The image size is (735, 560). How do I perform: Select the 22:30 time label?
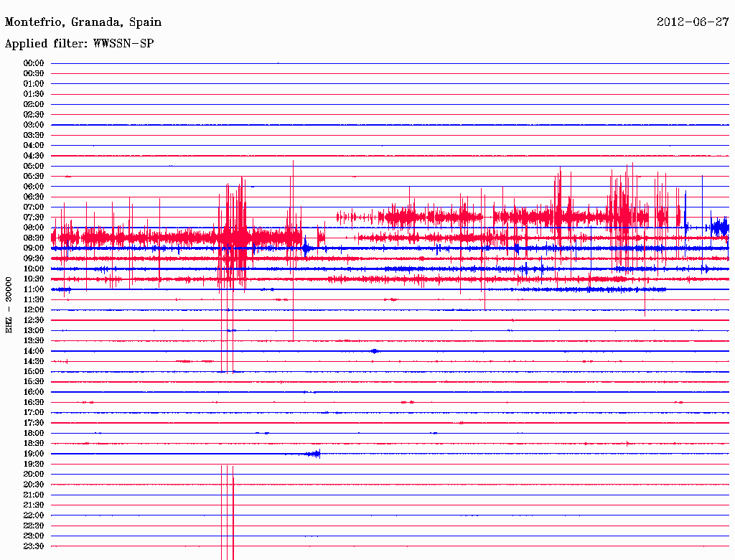[x=34, y=526]
